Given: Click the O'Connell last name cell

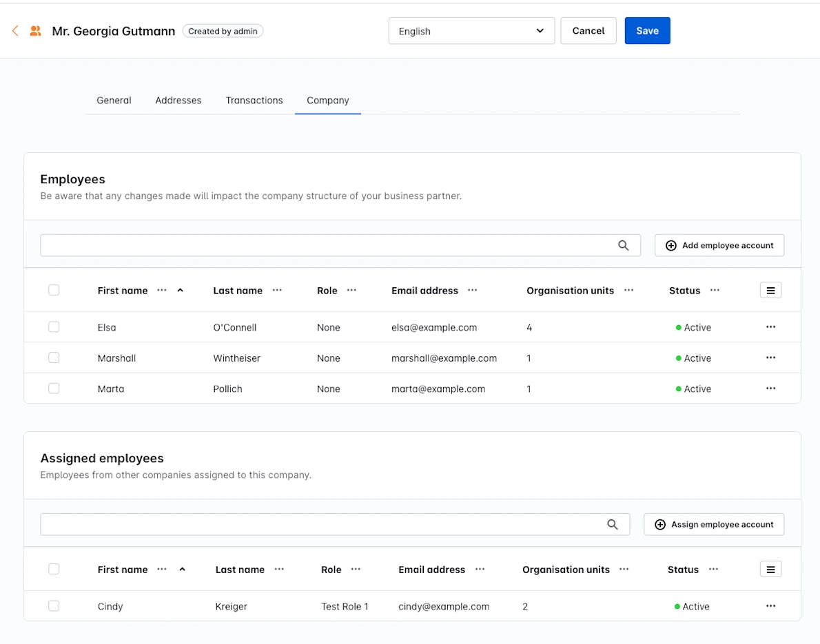Looking at the screenshot, I should point(235,328).
